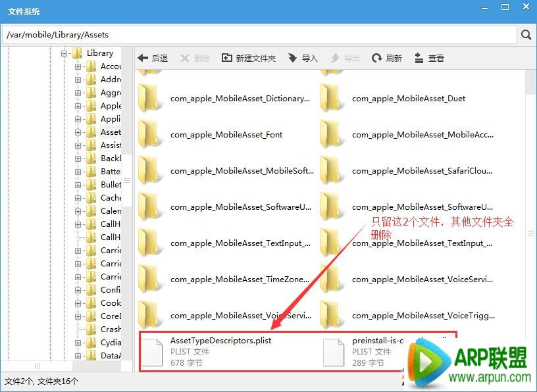Select com_apple_MobileAsset_VoiceTrigg folder icon
Viewport: 537px width, 392px height.
click(x=331, y=316)
